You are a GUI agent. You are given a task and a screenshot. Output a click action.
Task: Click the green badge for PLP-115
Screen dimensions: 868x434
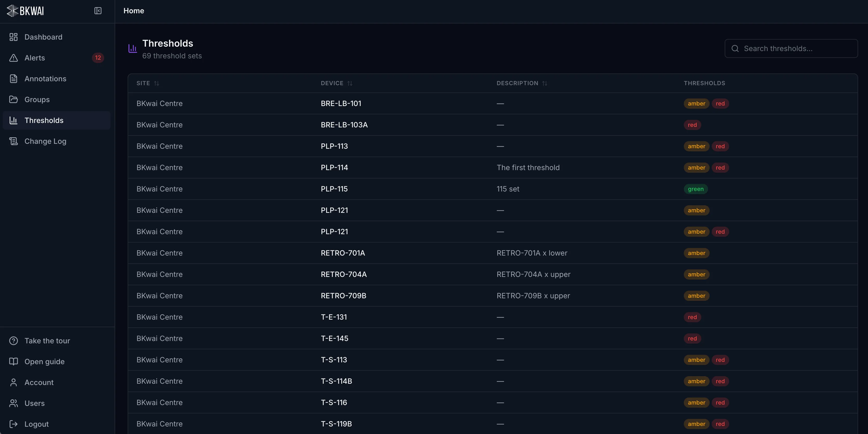696,189
